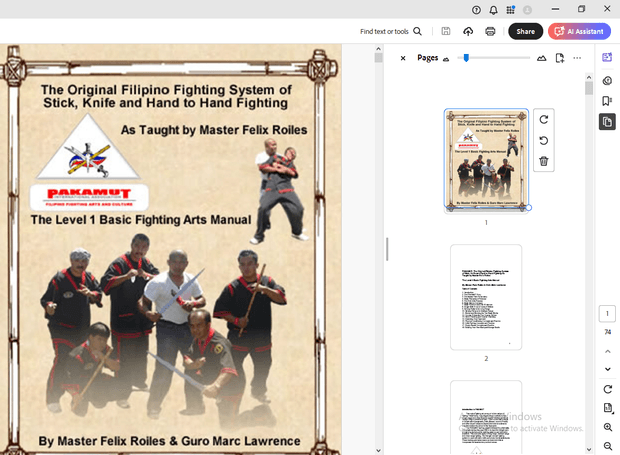The width and height of the screenshot is (620, 455).
Task: Rotate page 1 counterclockwise
Action: pyautogui.click(x=544, y=140)
